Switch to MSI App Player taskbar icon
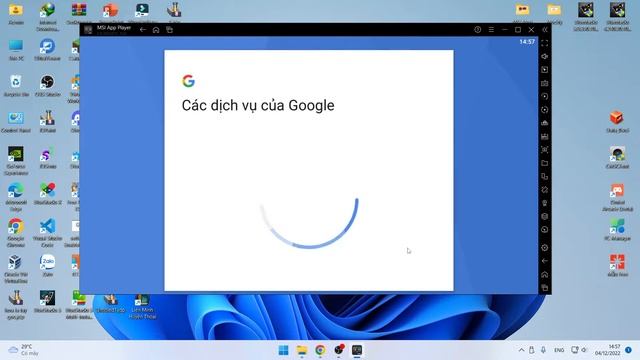The image size is (640, 360). pyautogui.click(x=357, y=350)
